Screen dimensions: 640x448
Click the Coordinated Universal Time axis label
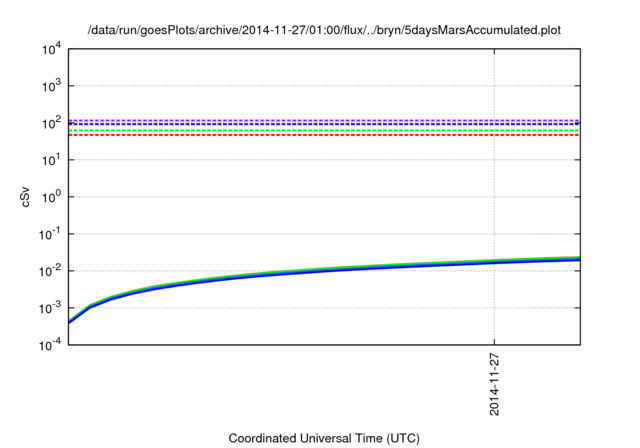(x=324, y=438)
